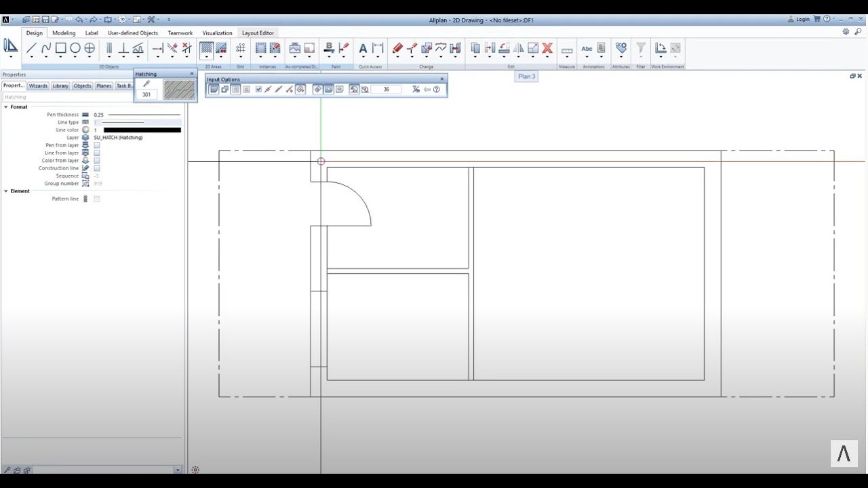Open the Filter funnel tool
Screen dimensions: 868x488
641,48
